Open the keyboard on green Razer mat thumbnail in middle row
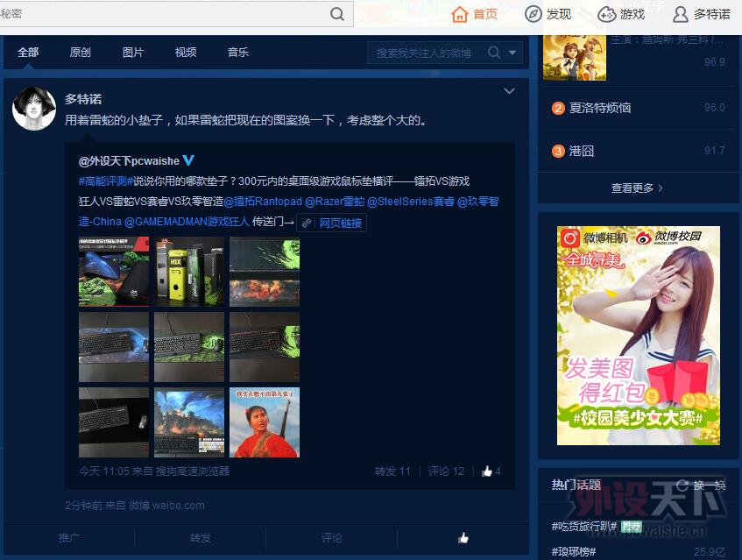742x560 pixels. tap(189, 347)
